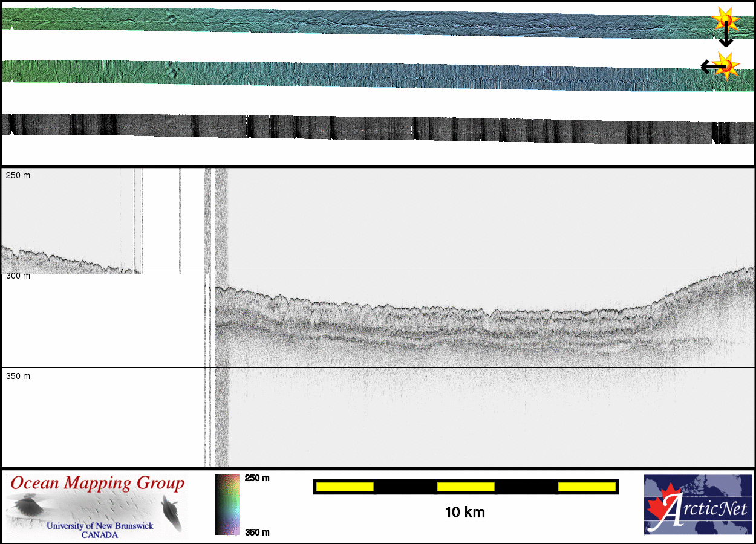Click the leftmost yellow scale bar segment
The image size is (756, 544).
pyautogui.click(x=345, y=487)
